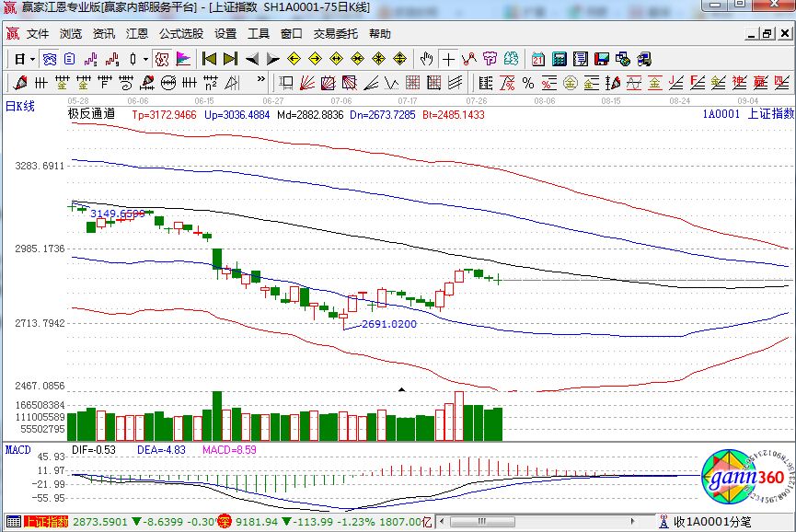Select the flag marker icon
Image resolution: width=796 pixels, height=532 pixels.
point(183,59)
